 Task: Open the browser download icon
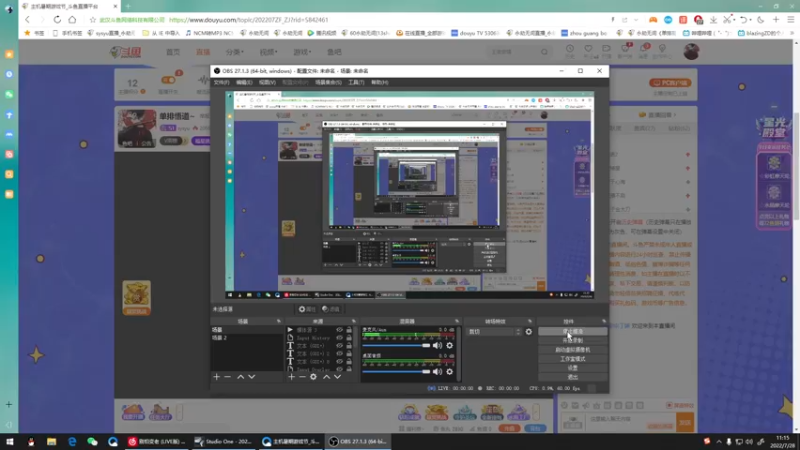(x=713, y=20)
